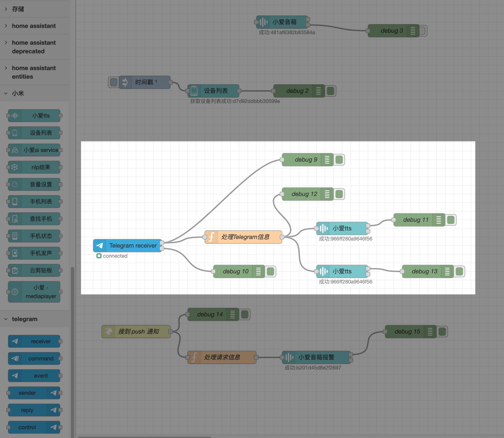Select the 小爱 - mediaplayer palette node

coord(34,292)
